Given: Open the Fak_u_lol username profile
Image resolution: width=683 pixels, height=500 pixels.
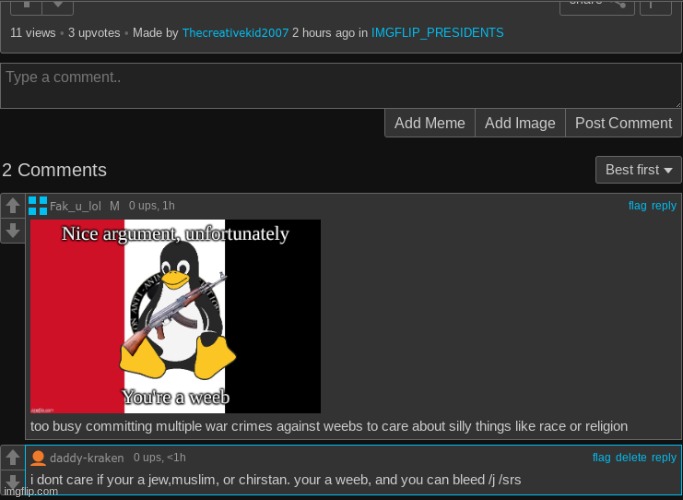Looking at the screenshot, I should pos(76,206).
